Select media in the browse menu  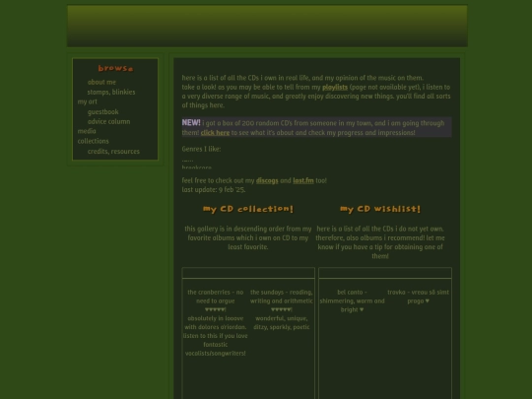[x=87, y=131]
